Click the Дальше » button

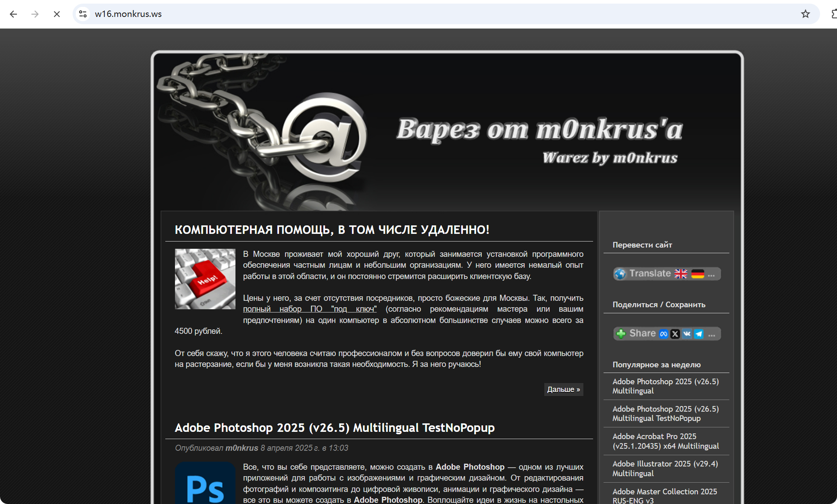click(563, 389)
